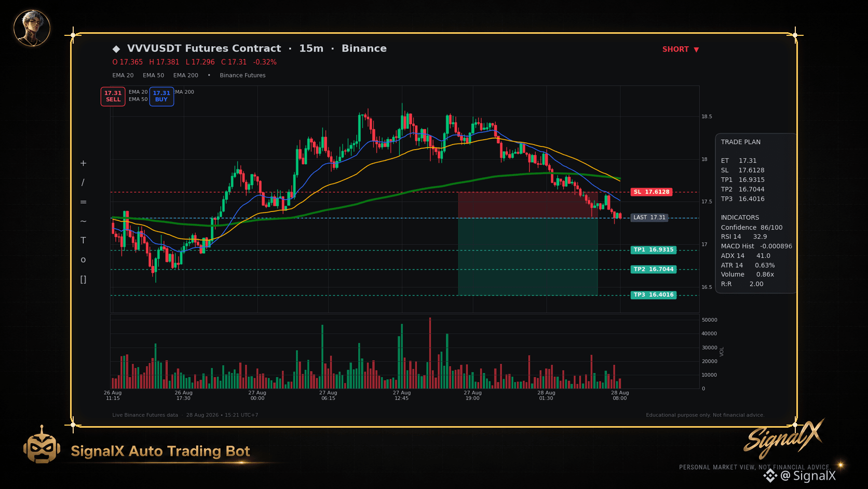The image size is (868, 489).
Task: Click the MACD Hist indicator row
Action: (756, 246)
